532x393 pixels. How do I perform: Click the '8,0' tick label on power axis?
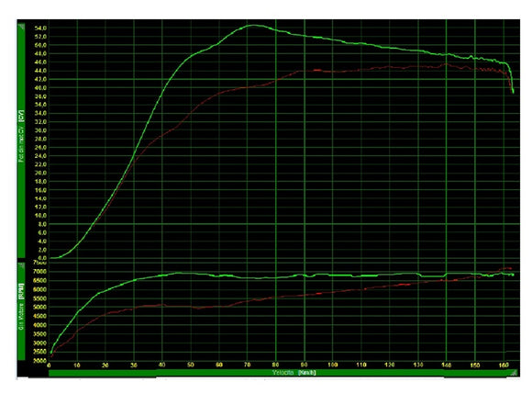click(x=42, y=224)
